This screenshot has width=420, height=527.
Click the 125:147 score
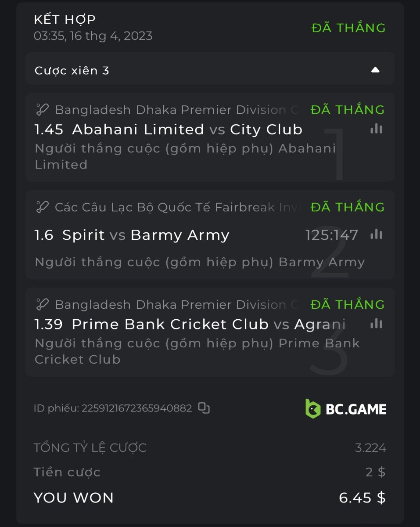pyautogui.click(x=332, y=235)
